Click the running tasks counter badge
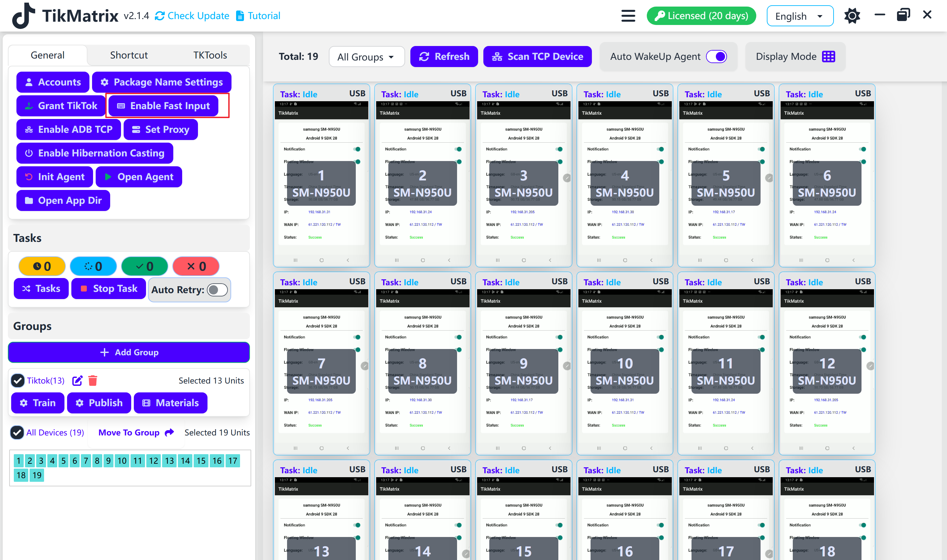947x560 pixels. pyautogui.click(x=93, y=267)
